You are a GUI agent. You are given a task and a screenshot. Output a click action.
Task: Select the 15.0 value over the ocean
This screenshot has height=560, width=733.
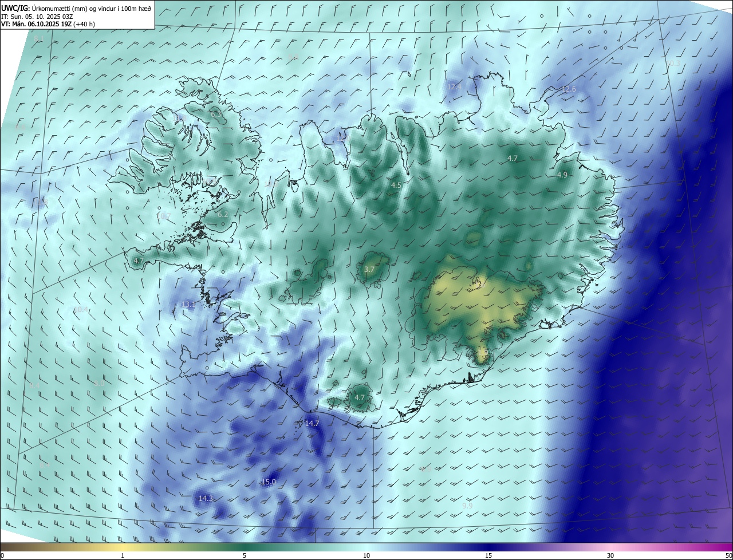click(269, 482)
